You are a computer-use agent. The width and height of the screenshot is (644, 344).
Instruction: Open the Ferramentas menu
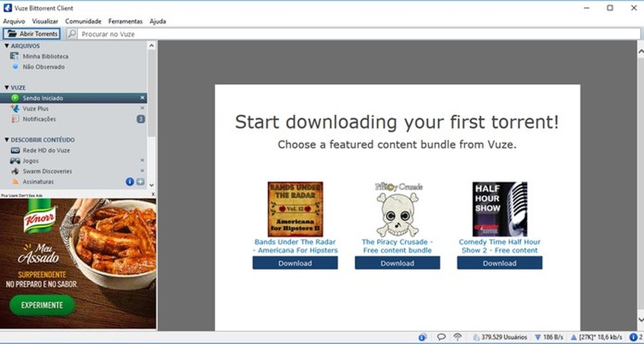tap(125, 22)
